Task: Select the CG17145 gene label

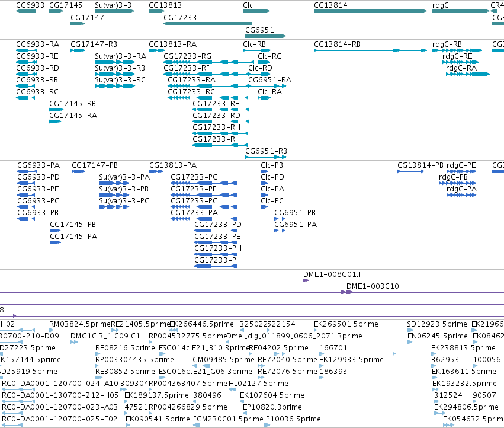Action: [x=66, y=5]
